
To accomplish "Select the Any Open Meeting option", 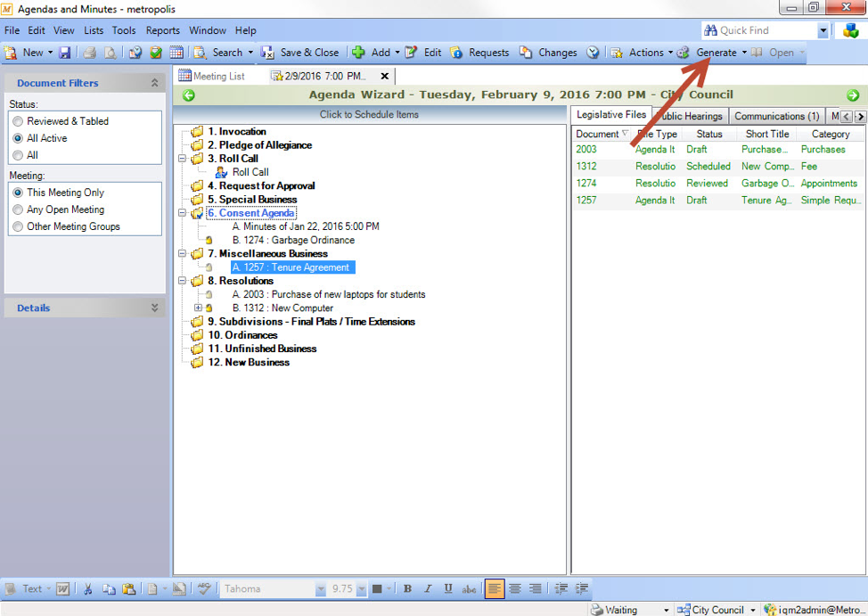I will [18, 209].
